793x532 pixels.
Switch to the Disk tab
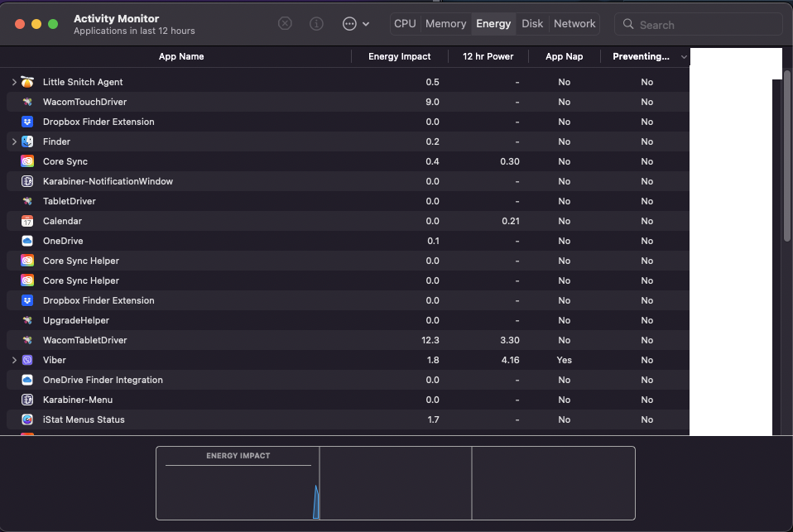pos(532,24)
